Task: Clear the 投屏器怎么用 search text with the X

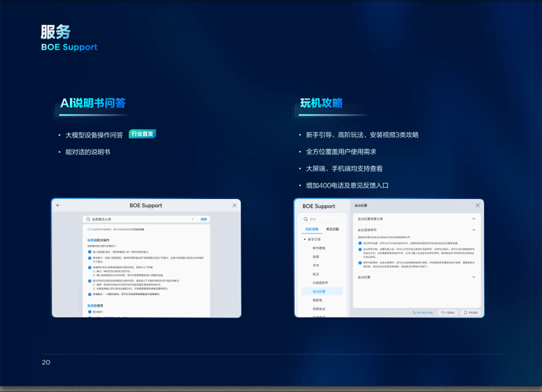Action: tap(192, 219)
